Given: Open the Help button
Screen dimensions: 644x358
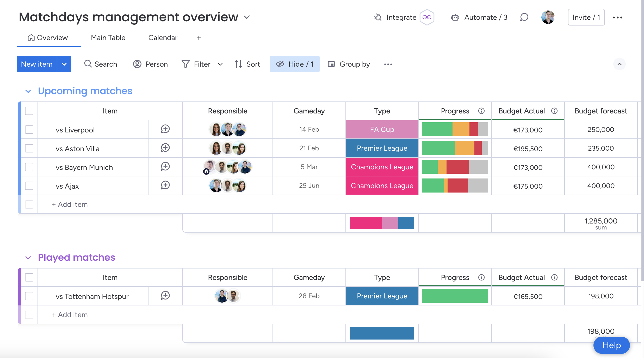Looking at the screenshot, I should pos(611,345).
